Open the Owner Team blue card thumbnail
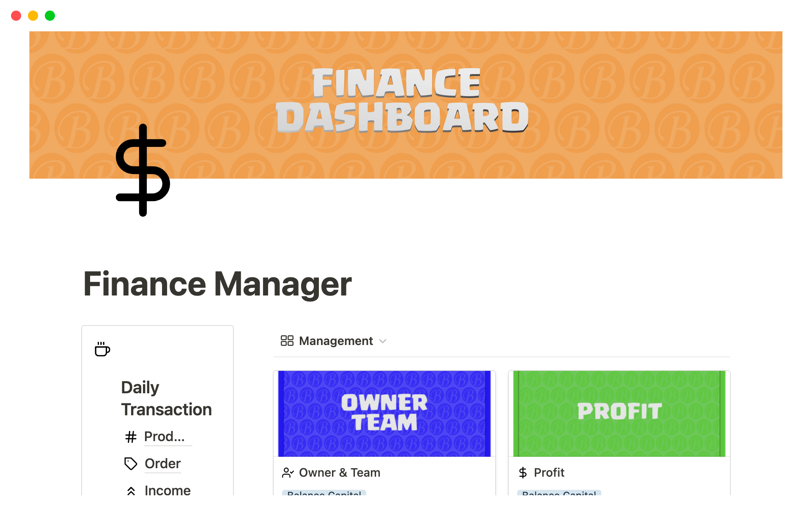Viewport: 812px width, 508px height. 384,414
